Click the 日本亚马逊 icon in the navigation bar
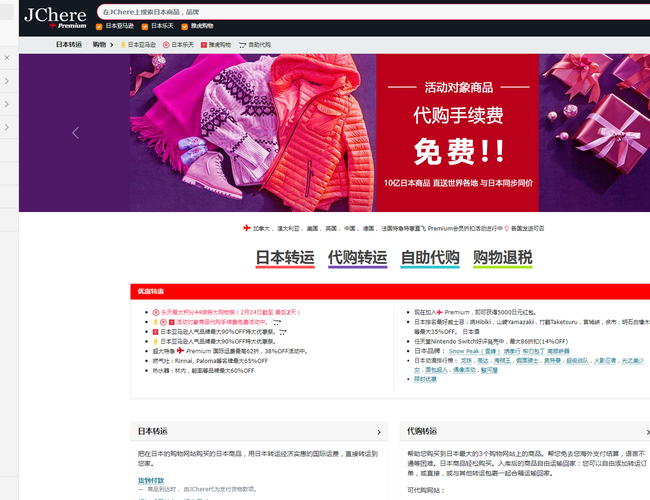The width and height of the screenshot is (650, 500). 123,45
